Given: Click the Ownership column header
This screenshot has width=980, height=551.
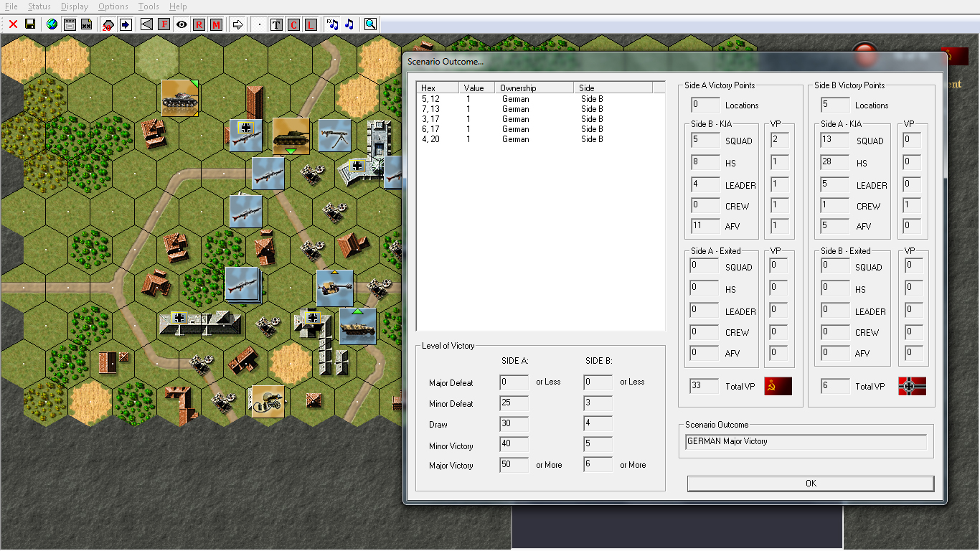Looking at the screenshot, I should point(534,88).
